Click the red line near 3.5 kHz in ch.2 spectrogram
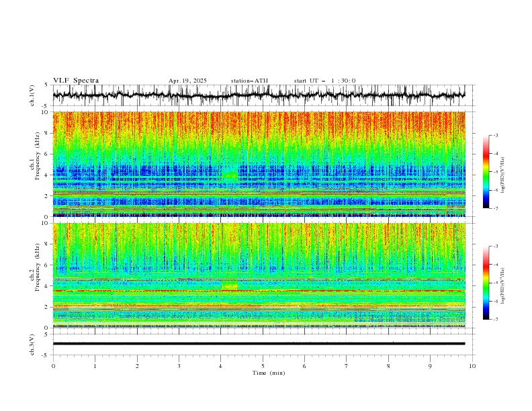The image size is (532, 411). (x=259, y=291)
